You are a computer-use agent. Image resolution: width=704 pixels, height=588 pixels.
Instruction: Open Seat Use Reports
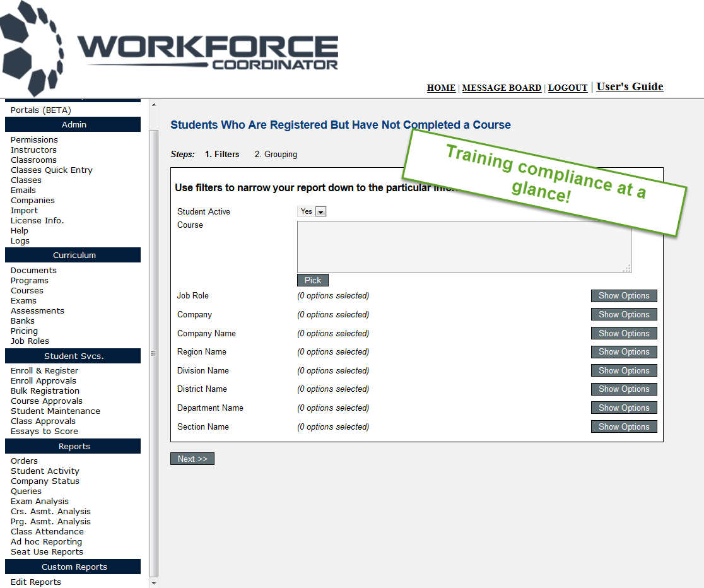[47, 551]
